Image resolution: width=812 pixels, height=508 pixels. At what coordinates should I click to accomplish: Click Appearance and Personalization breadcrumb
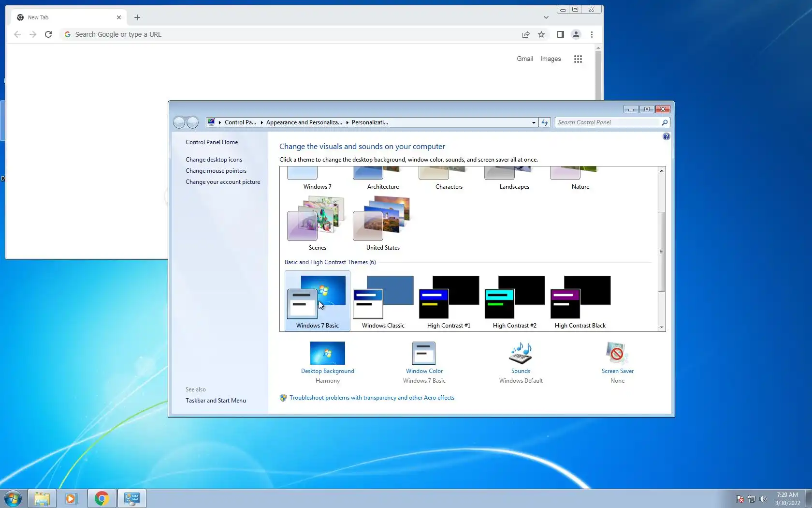pos(304,122)
